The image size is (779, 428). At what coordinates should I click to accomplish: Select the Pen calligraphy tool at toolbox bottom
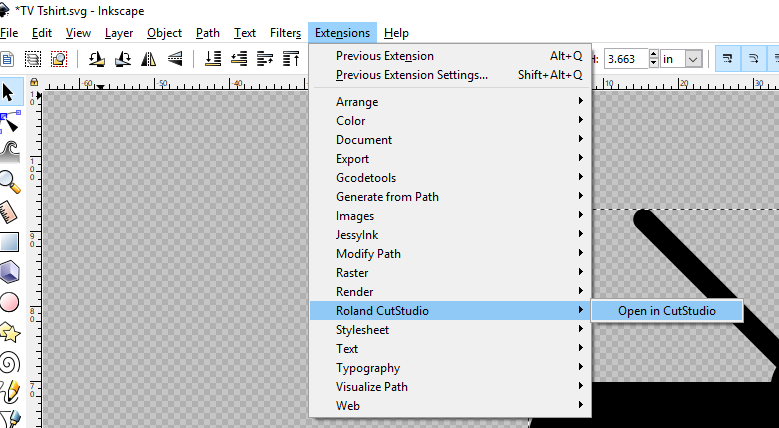click(9, 419)
